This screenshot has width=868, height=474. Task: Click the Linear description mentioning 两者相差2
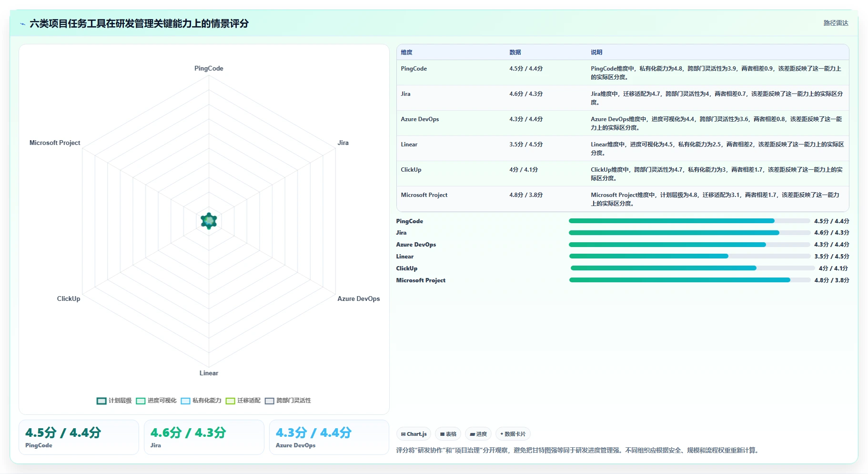pyautogui.click(x=717, y=149)
